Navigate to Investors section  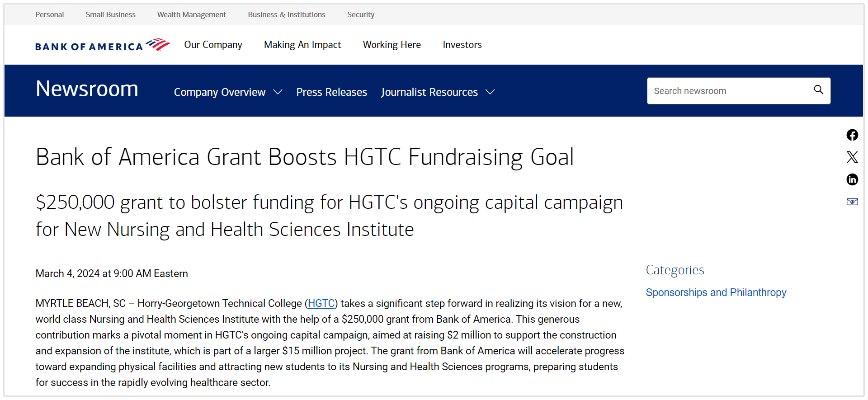tap(462, 45)
